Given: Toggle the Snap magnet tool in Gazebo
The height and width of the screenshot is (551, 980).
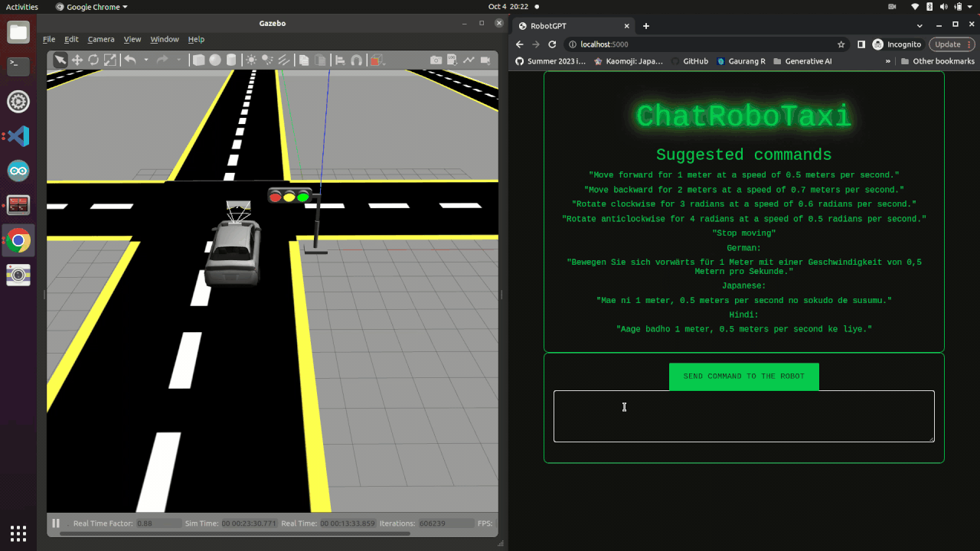Looking at the screenshot, I should pyautogui.click(x=356, y=60).
